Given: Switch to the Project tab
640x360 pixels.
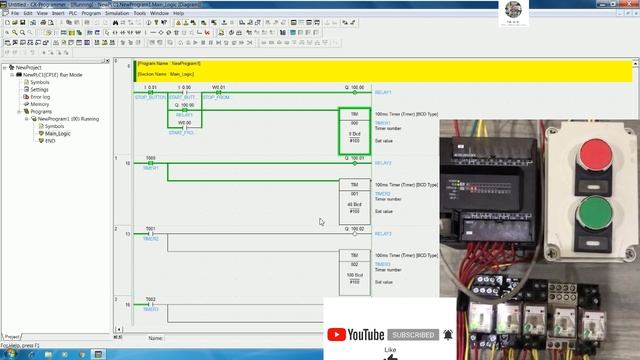Looking at the screenshot, I should 12,337.
